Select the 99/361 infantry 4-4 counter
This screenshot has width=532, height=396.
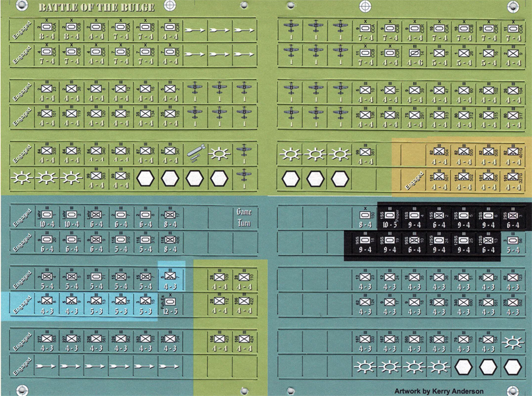tap(365, 154)
